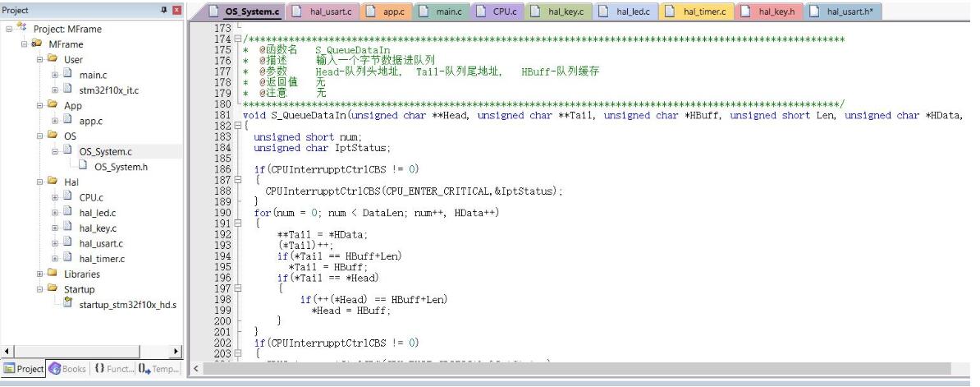Collapse the User group folder

point(39,59)
